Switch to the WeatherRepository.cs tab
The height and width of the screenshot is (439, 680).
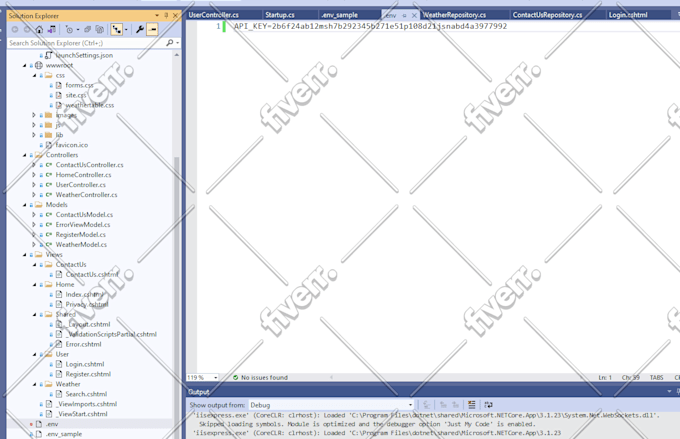[454, 15]
